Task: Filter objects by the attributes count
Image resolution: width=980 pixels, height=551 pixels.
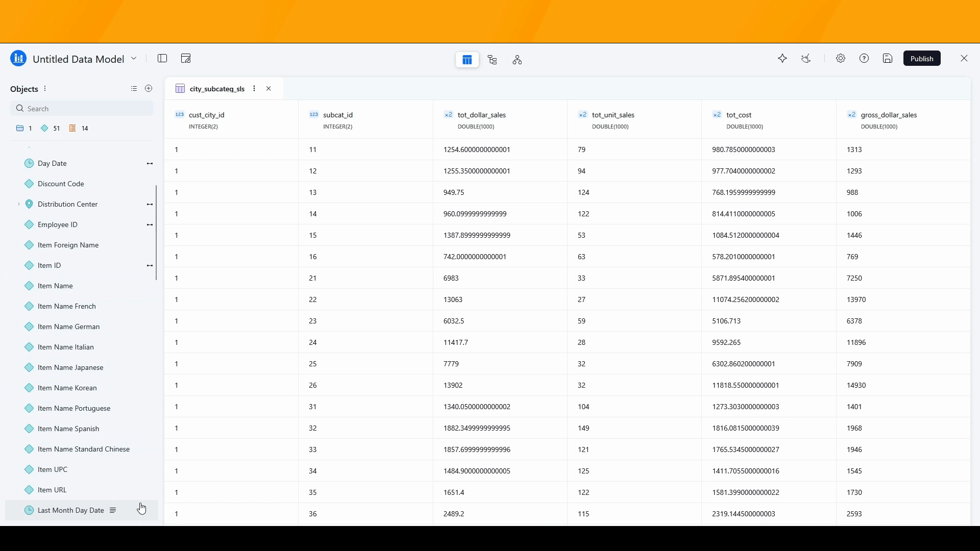Action: pyautogui.click(x=51, y=129)
